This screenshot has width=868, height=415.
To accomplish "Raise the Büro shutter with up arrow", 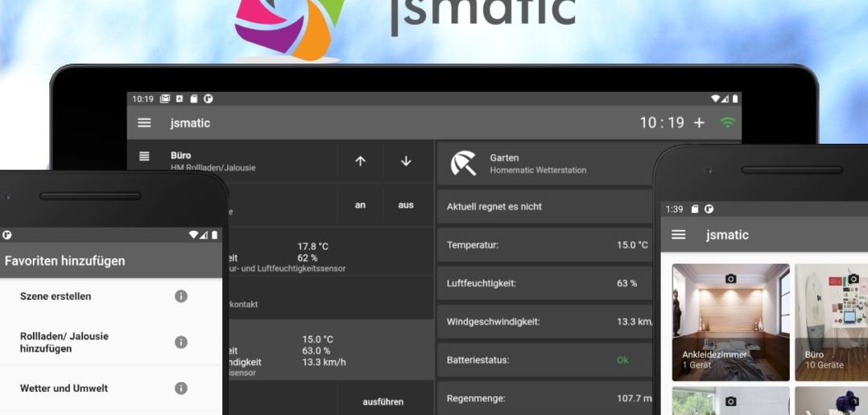I will coord(361,161).
